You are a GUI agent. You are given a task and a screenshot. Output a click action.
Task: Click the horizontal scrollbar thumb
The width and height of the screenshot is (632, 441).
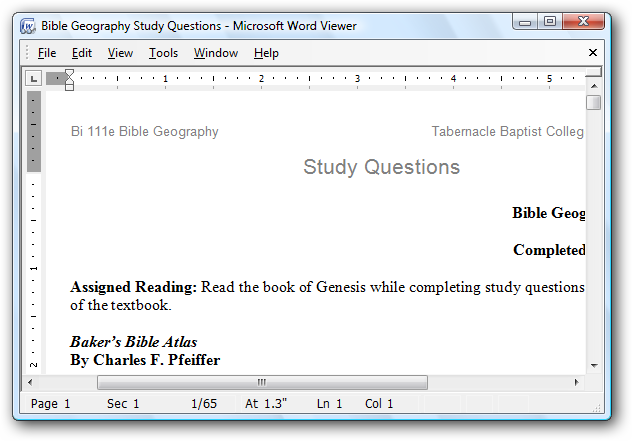pos(262,382)
